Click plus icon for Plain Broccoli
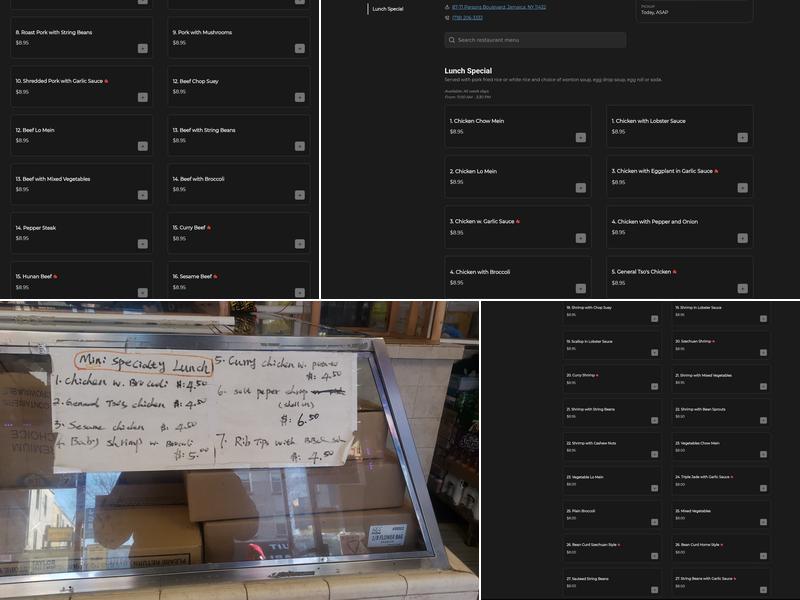 [x=654, y=523]
